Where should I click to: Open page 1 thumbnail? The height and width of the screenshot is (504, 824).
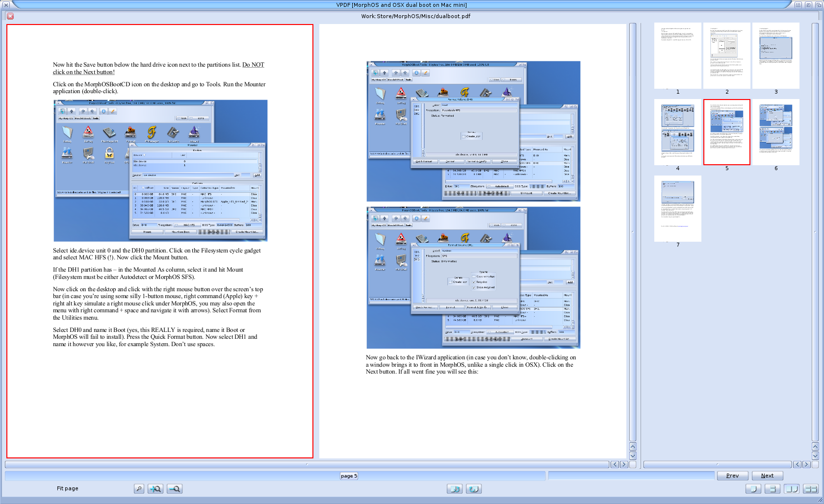[x=678, y=55]
